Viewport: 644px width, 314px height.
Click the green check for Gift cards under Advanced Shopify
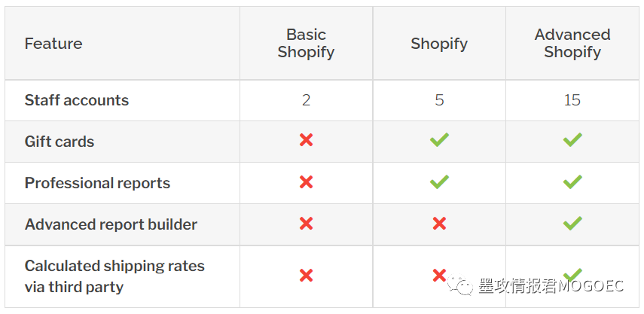(572, 140)
